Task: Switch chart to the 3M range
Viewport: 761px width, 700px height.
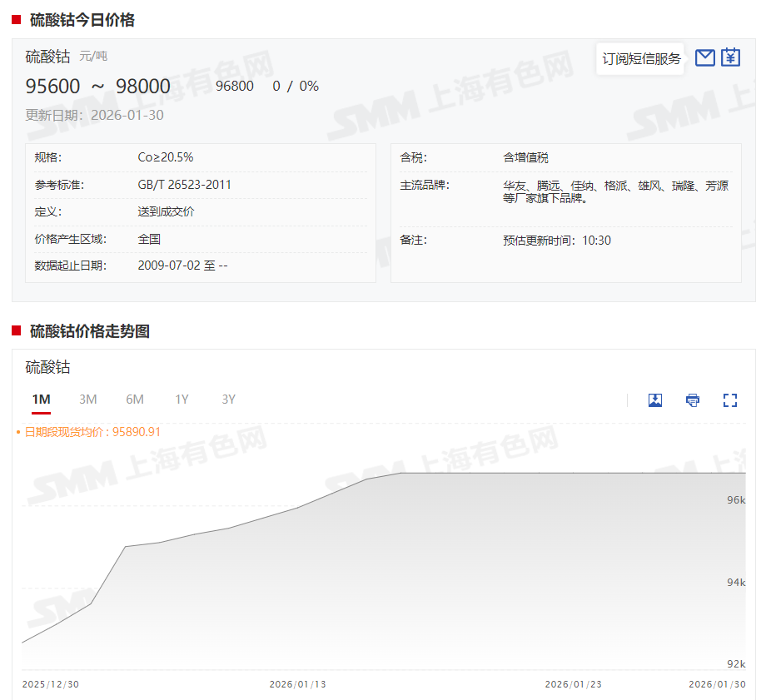Action: 88,400
